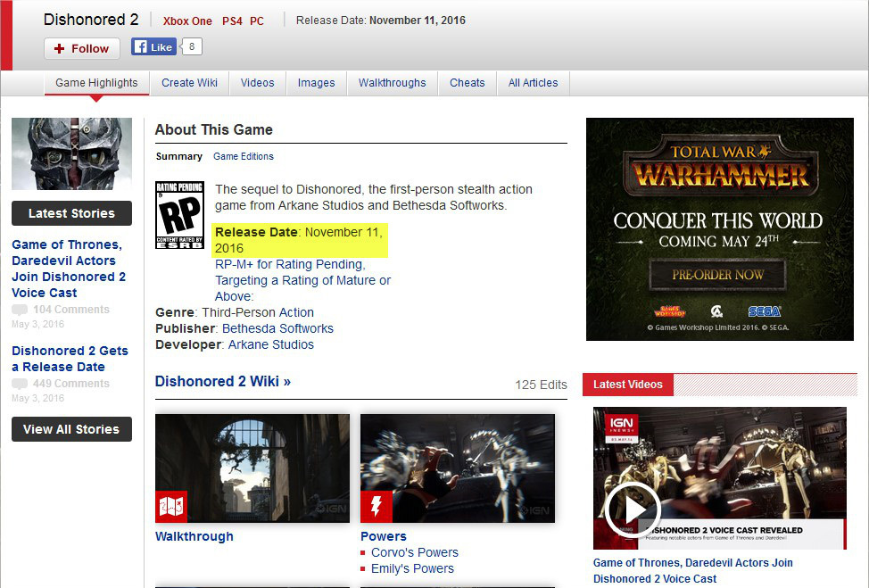The height and width of the screenshot is (588, 869).
Task: Open Bethesda Softworks publisher link
Action: point(277,328)
